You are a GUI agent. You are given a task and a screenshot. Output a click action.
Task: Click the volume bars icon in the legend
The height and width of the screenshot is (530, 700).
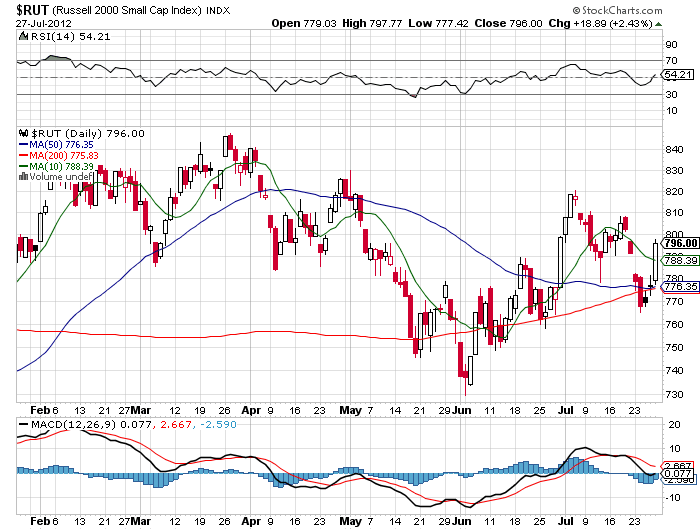tap(23, 177)
